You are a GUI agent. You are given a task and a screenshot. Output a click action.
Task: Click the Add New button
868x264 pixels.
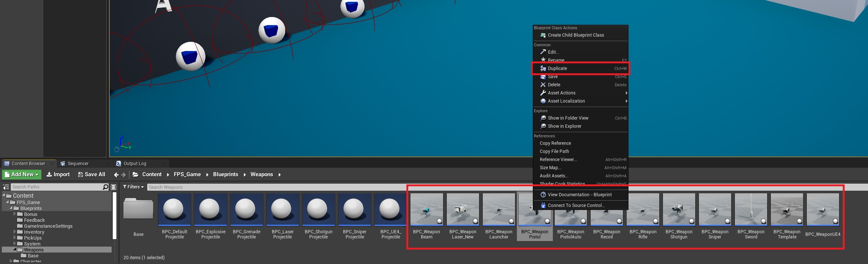click(x=22, y=174)
